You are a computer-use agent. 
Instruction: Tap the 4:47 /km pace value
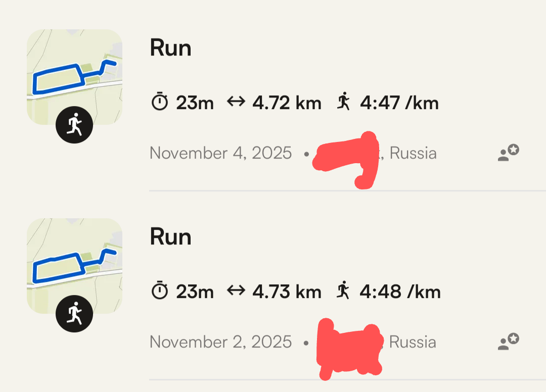[x=399, y=103]
